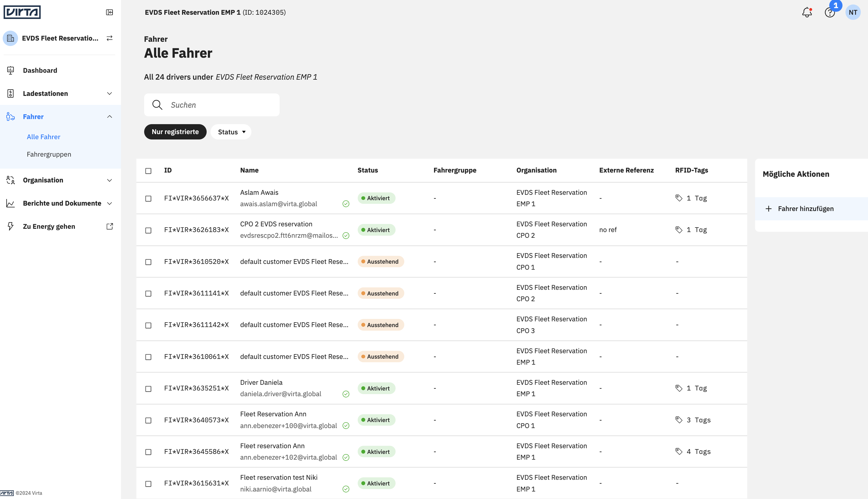The image size is (868, 499).
Task: Check the box for Driver Daniela row
Action: pos(148,389)
